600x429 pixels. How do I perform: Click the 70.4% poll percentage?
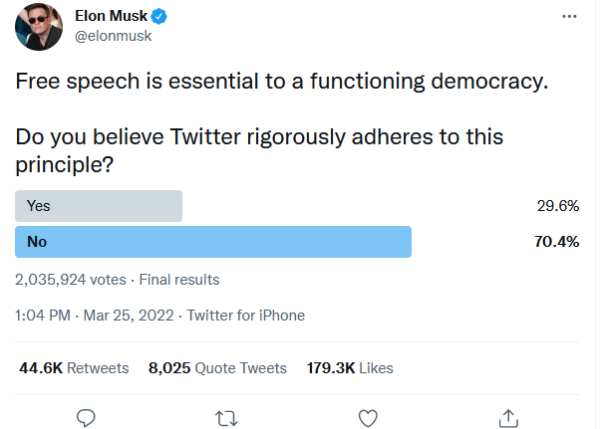(557, 242)
